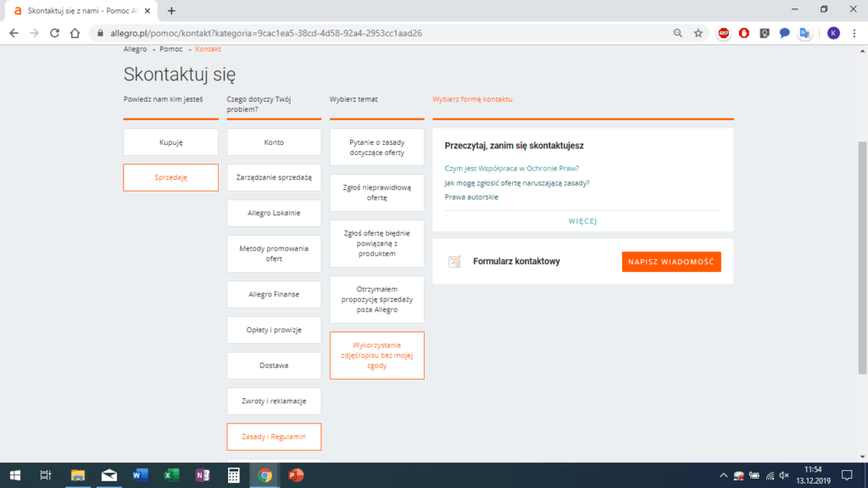Click the page vertical scrollbar
The width and height of the screenshot is (868, 488).
(x=863, y=254)
